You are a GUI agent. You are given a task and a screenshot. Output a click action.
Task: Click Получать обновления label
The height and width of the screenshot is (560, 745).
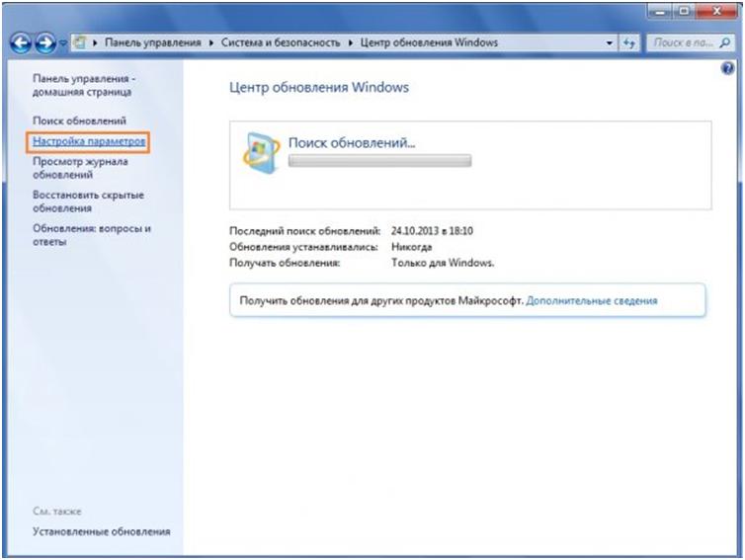[285, 263]
